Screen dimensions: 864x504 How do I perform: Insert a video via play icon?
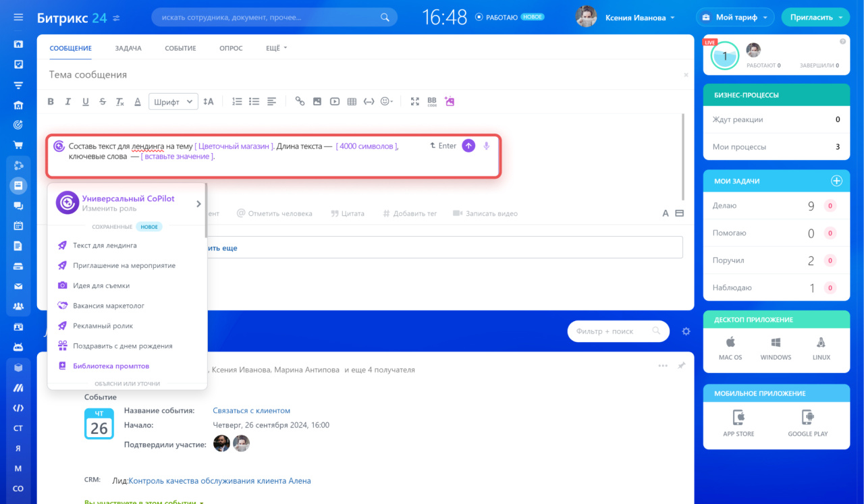click(335, 102)
